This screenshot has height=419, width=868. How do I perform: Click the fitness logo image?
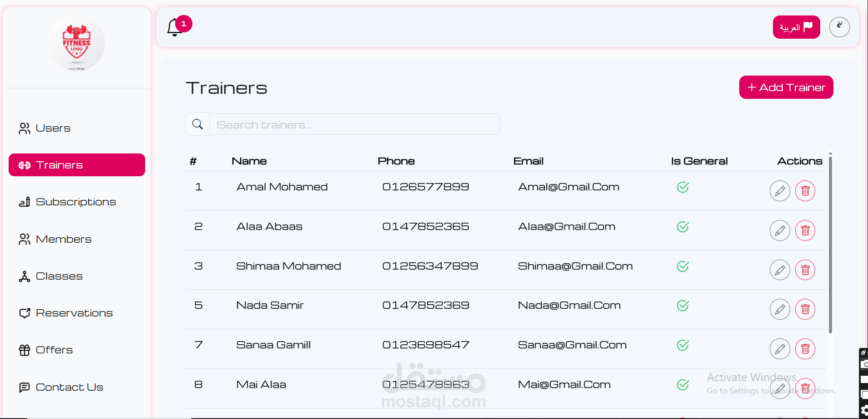(77, 44)
